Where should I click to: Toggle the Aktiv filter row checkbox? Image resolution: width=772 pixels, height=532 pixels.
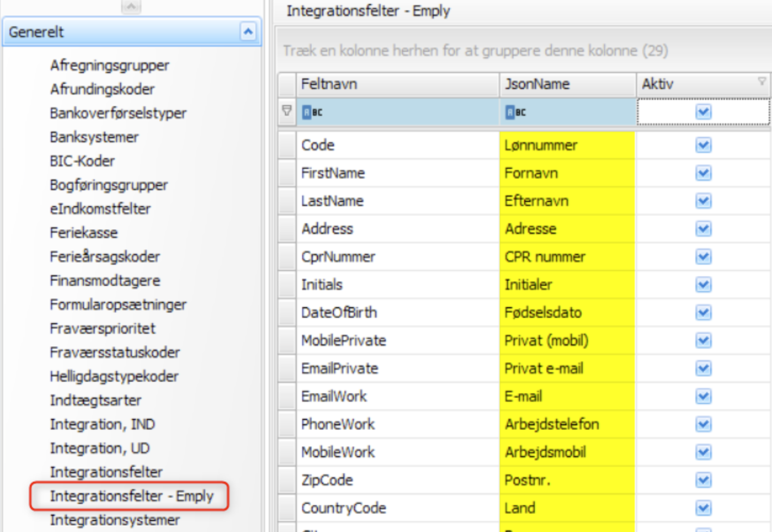tap(703, 112)
